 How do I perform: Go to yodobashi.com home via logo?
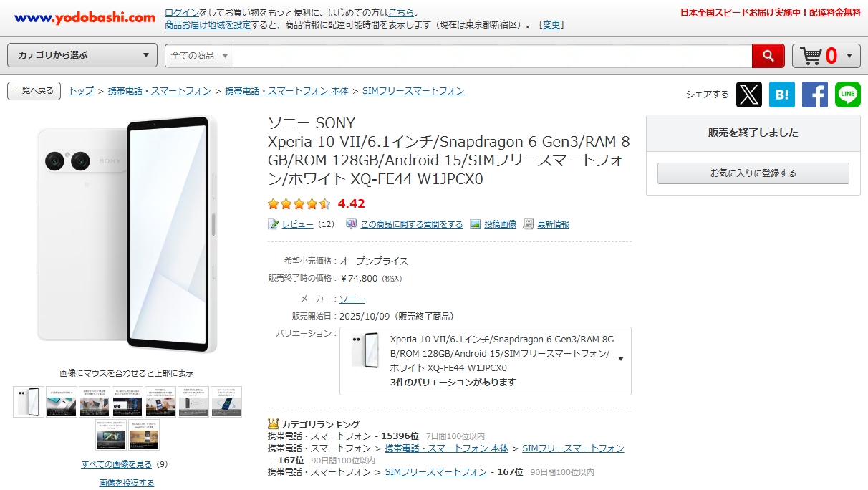pyautogui.click(x=85, y=17)
